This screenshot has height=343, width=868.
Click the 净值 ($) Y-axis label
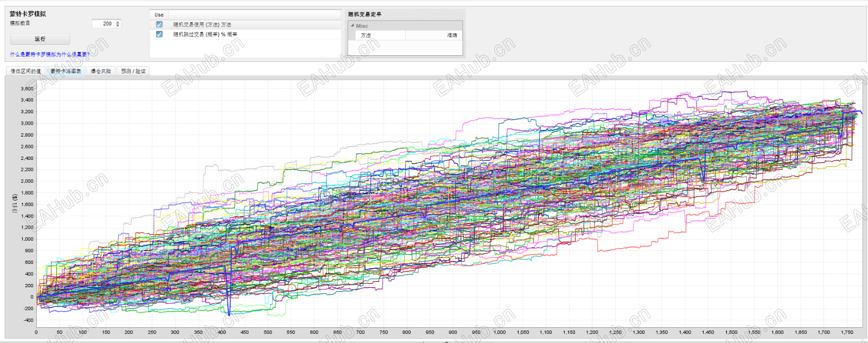coord(15,204)
